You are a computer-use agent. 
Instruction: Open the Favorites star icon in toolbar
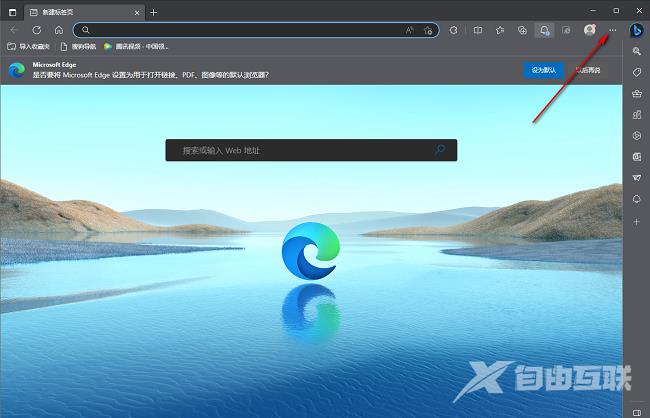(499, 30)
